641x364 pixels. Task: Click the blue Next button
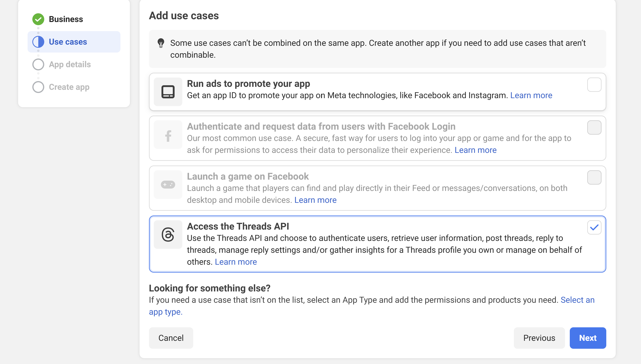pos(588,338)
